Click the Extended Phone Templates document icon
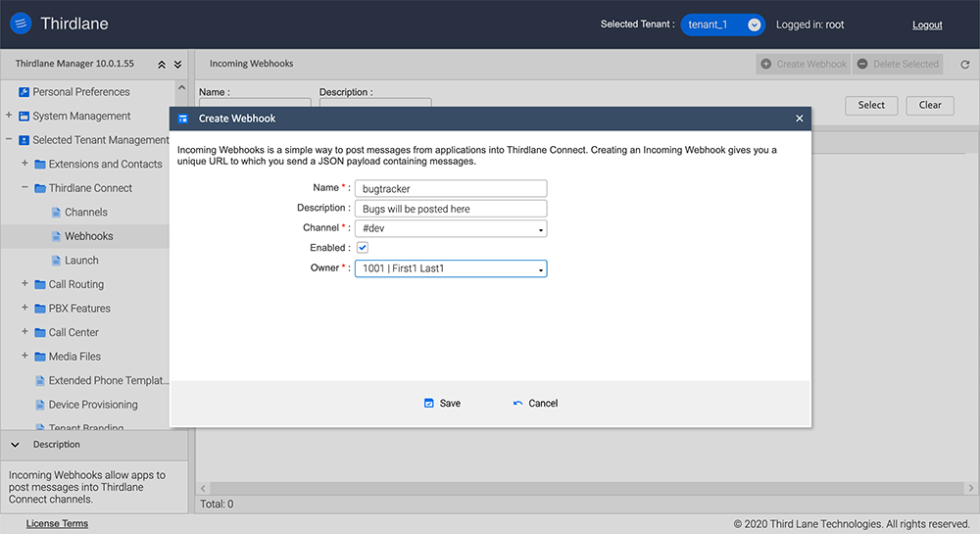Image resolution: width=980 pixels, height=534 pixels. pyautogui.click(x=40, y=380)
